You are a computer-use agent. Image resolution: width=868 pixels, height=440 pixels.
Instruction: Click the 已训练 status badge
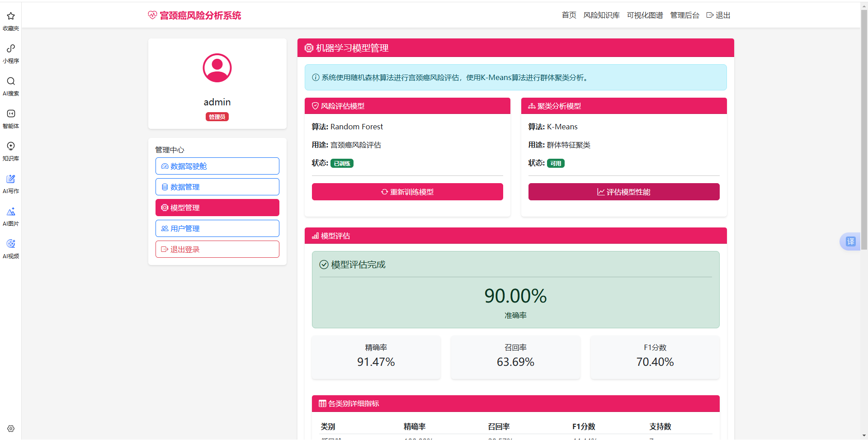342,163
